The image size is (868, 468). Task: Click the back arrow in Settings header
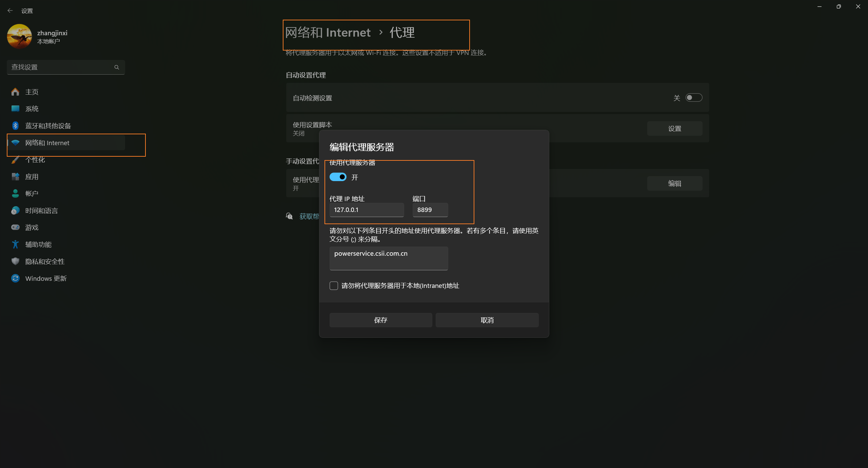click(x=10, y=11)
